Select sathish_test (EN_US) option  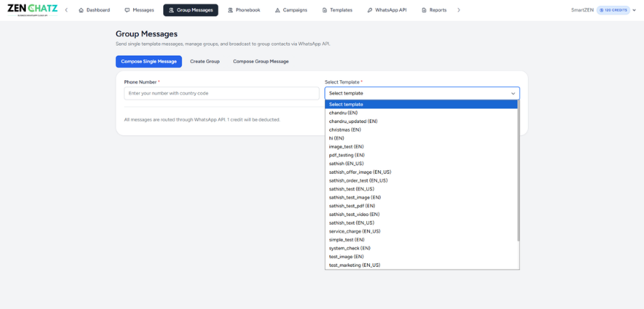pyautogui.click(x=421, y=189)
